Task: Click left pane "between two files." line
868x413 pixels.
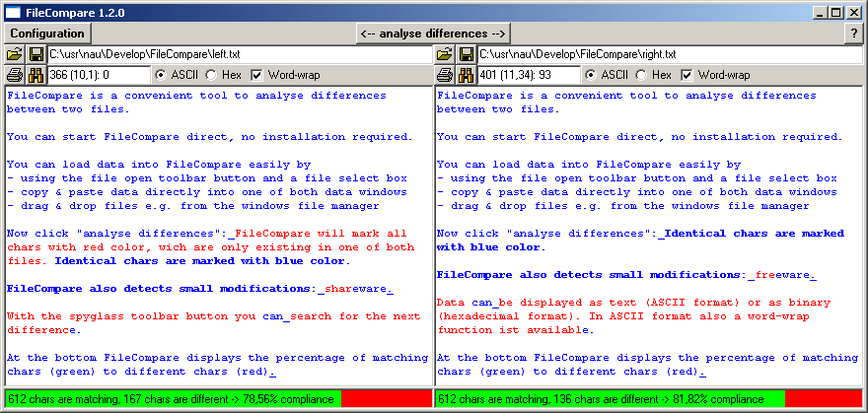Action: pos(68,108)
